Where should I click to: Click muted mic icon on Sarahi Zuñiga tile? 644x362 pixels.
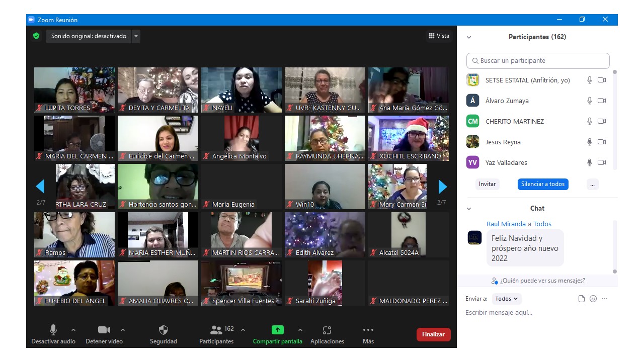[290, 301]
